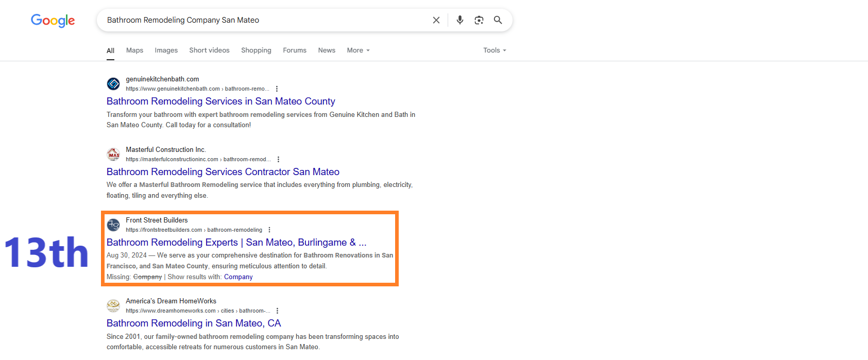Select the All results tab
Screen dimensions: 868x360
pyautogui.click(x=110, y=50)
